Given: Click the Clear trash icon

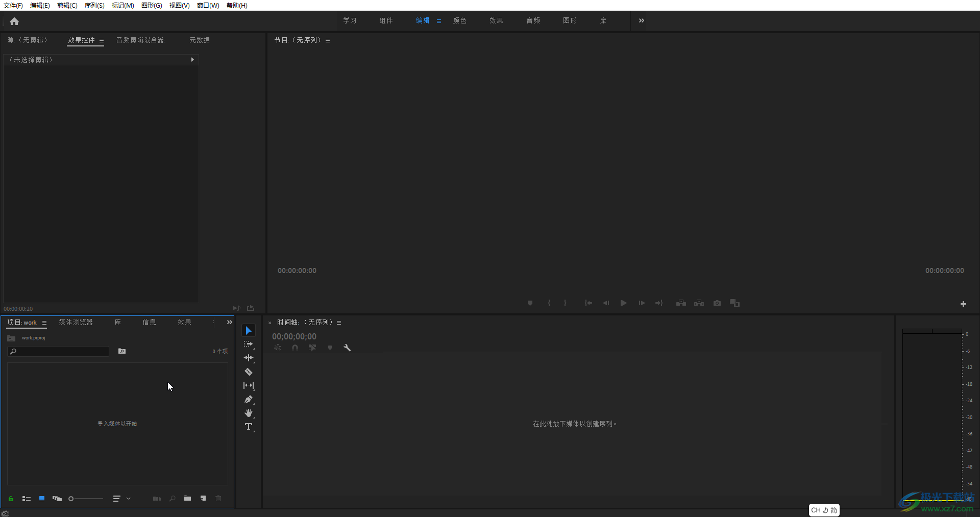Looking at the screenshot, I should click(x=218, y=499).
